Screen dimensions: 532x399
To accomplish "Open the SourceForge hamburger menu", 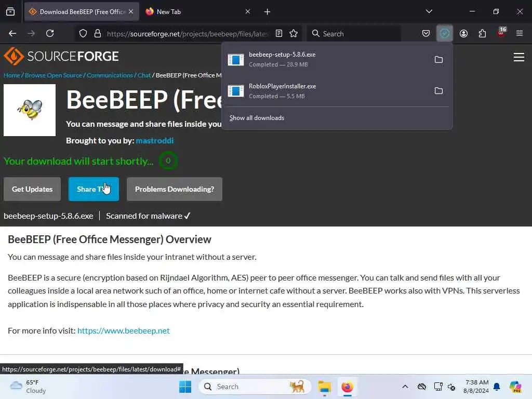I will point(519,57).
